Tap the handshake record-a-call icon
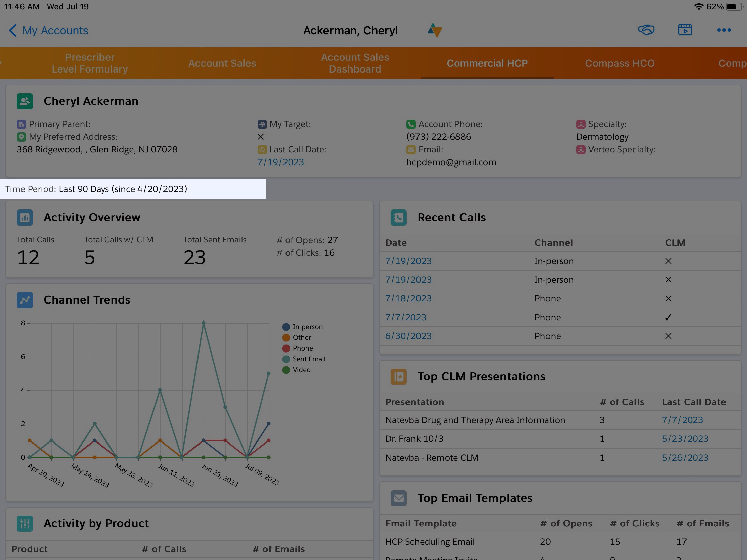The image size is (747, 560). coord(646,30)
